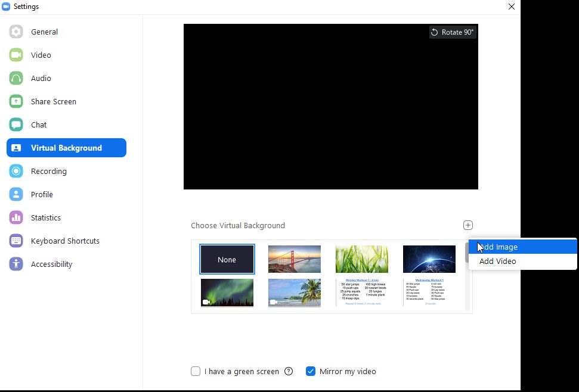Select 'None' as virtual background
Viewport: 579px width, 392px height.
(227, 259)
